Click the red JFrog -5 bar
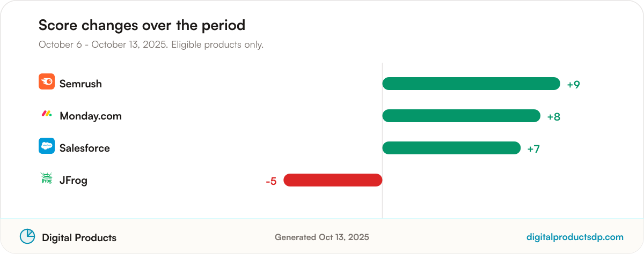Screen dimensions: 644x254 [333, 180]
